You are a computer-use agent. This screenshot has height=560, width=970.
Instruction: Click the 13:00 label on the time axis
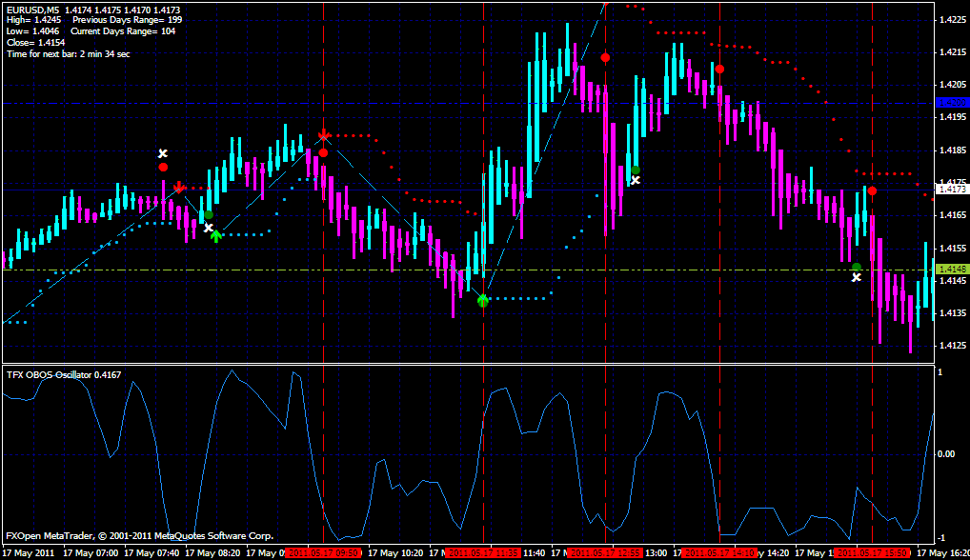pyautogui.click(x=657, y=550)
